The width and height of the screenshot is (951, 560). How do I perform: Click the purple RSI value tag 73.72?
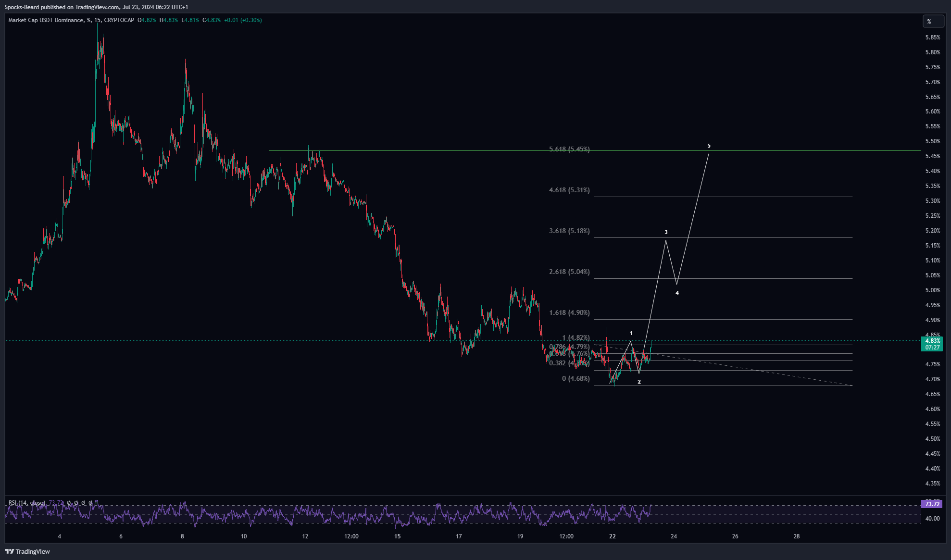[x=932, y=504]
